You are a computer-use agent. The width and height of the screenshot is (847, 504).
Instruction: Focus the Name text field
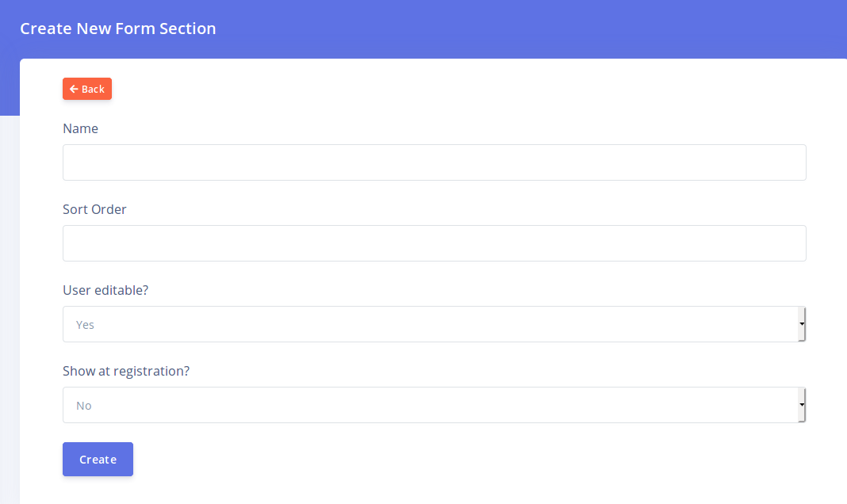pos(434,162)
